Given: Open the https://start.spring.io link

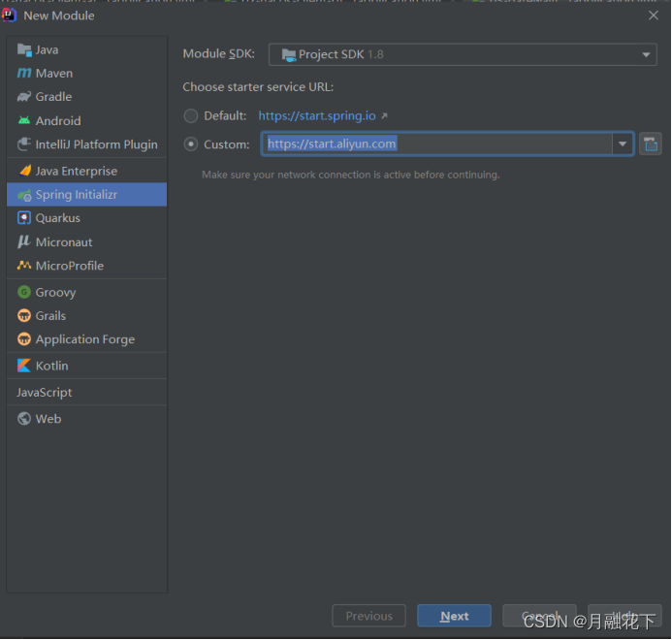Looking at the screenshot, I should coord(317,115).
